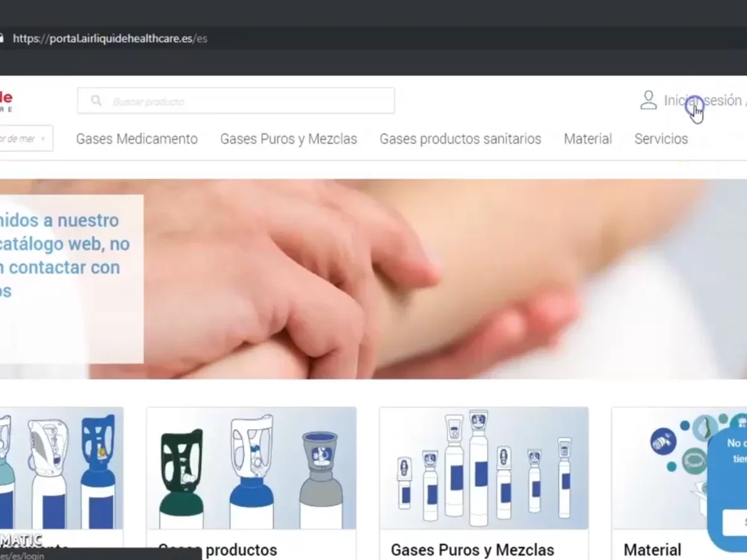The image size is (747, 560).
Task: Focus the Buscar producto search field
Action: 246,101
